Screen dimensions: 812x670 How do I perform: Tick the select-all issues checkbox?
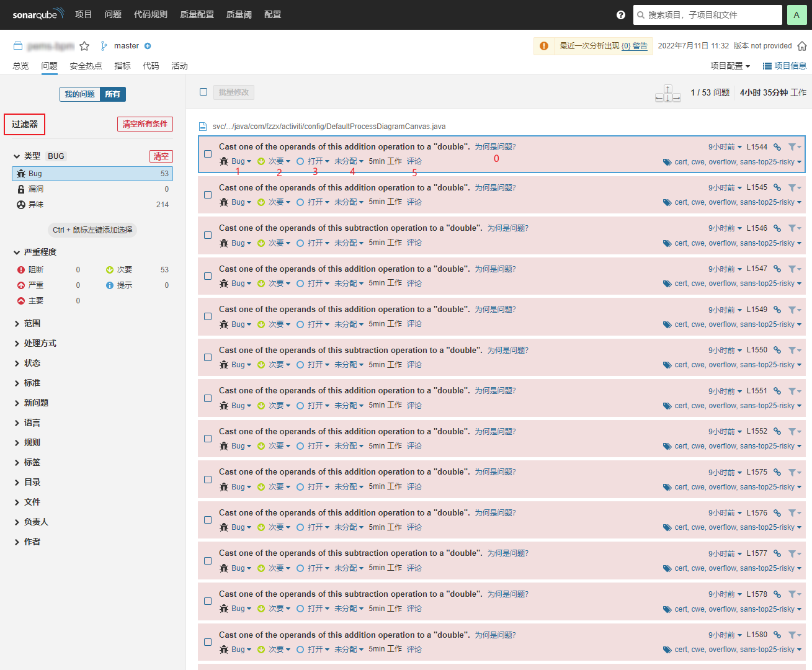tap(203, 92)
